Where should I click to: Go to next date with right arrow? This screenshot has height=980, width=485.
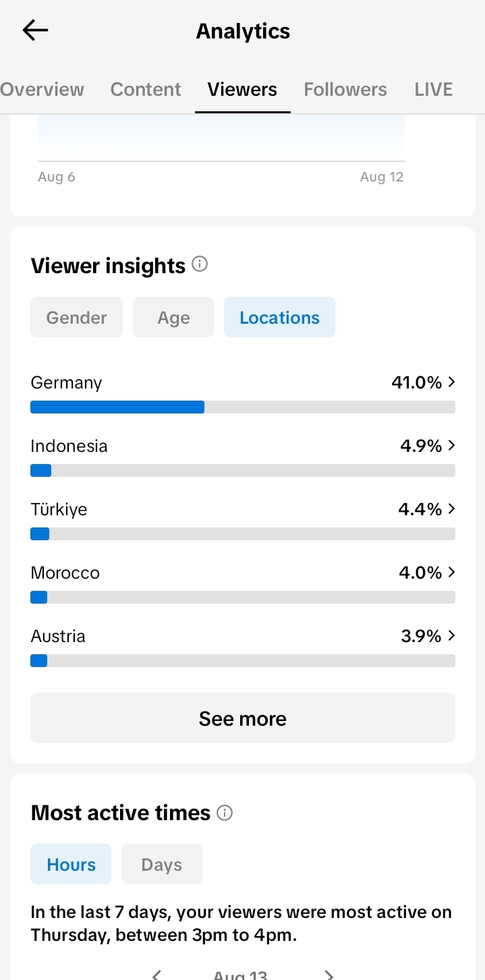click(329, 974)
